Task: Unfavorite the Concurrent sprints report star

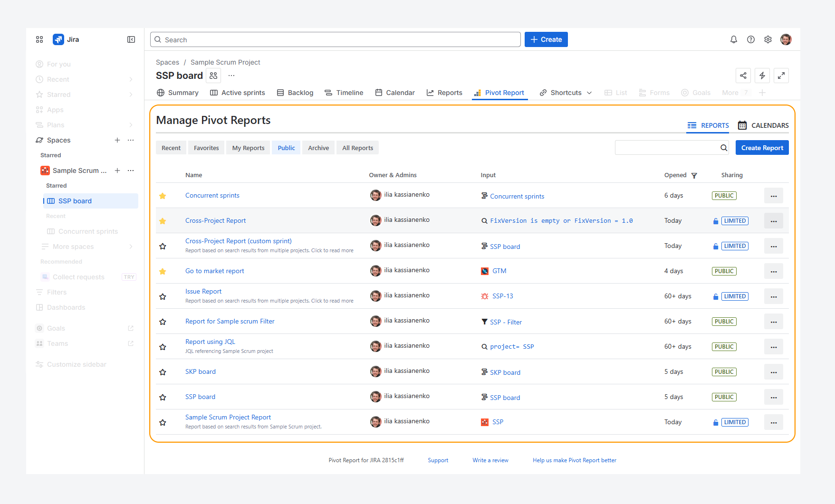Action: (163, 196)
